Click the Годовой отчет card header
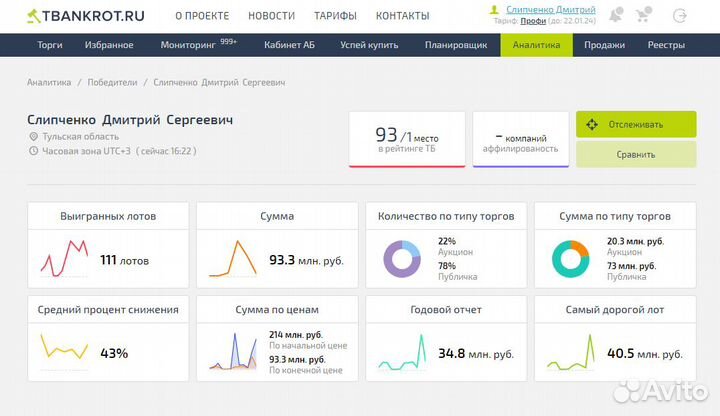 click(446, 309)
